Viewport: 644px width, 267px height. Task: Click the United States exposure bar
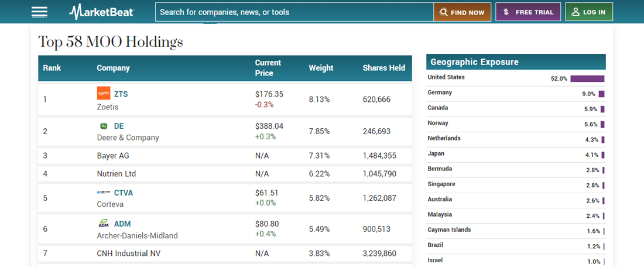tap(587, 78)
